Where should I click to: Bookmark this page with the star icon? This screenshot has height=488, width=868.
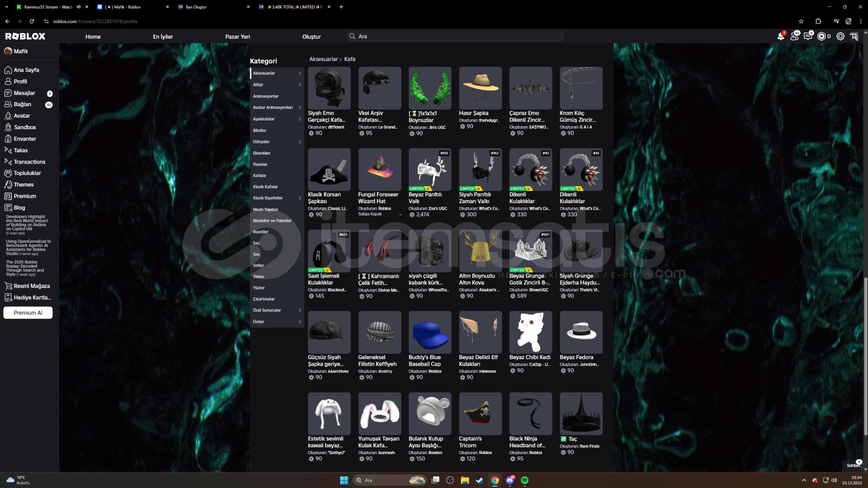click(x=801, y=21)
